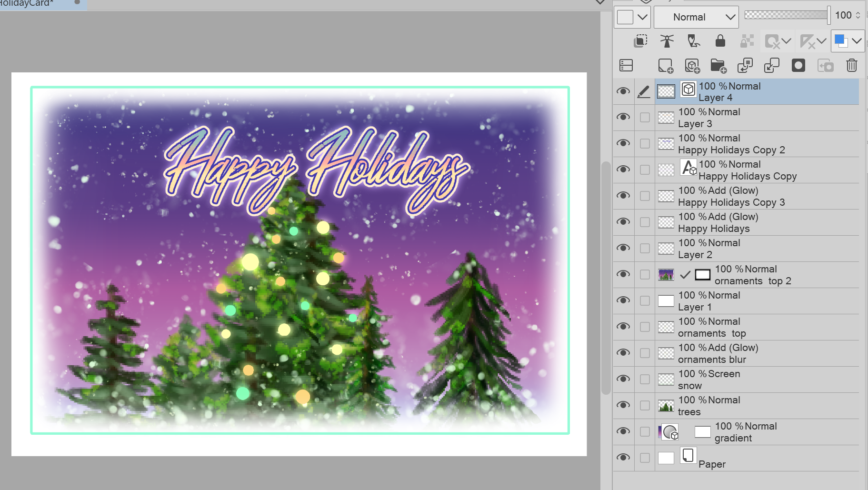Image resolution: width=868 pixels, height=490 pixels.
Task: Click Apply Mask to Layer icon
Action: [x=826, y=65]
